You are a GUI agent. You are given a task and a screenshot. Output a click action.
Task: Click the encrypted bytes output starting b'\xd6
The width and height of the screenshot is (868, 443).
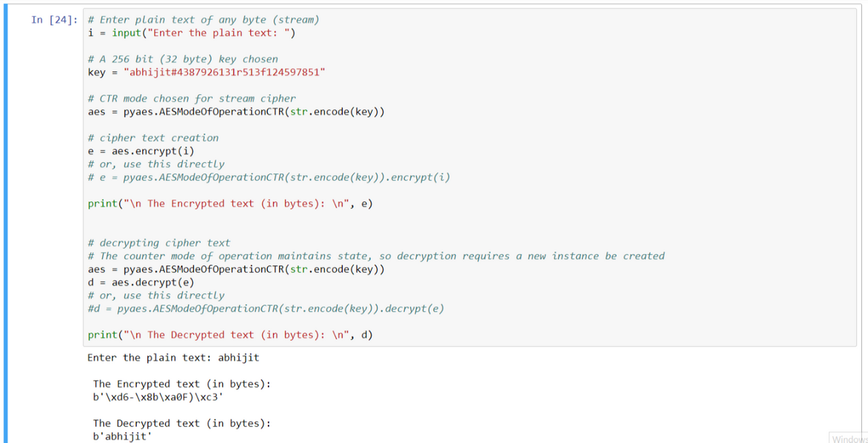158,397
